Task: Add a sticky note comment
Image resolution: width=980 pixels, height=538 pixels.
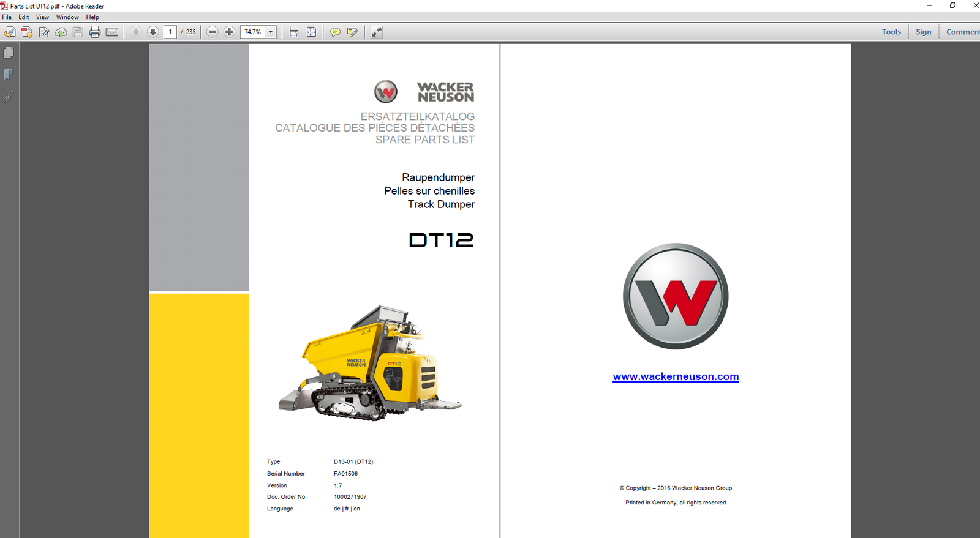Action: (335, 32)
